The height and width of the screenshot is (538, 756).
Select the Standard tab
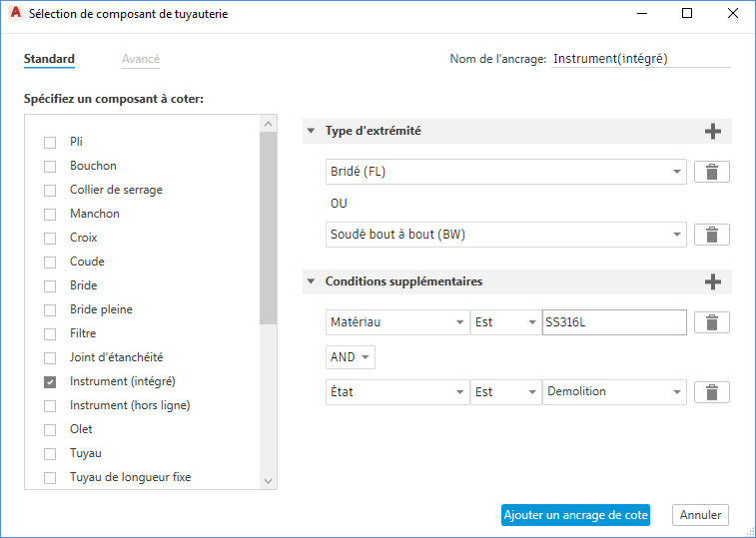[49, 59]
